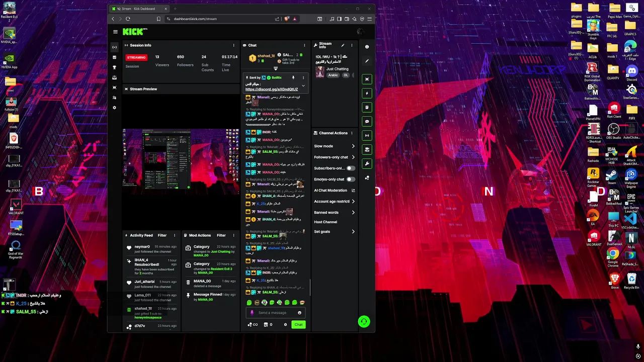Open OBS Studio desktop shortcut
This screenshot has height=362, width=644.
point(613,132)
